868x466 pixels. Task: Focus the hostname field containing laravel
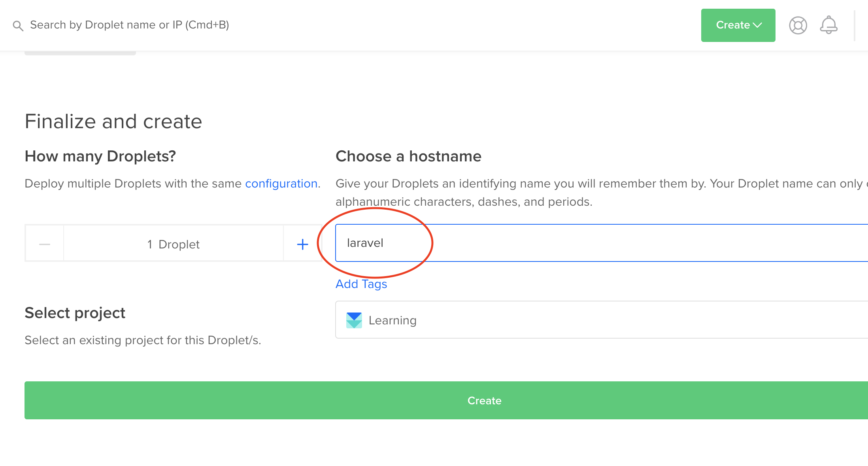point(602,243)
